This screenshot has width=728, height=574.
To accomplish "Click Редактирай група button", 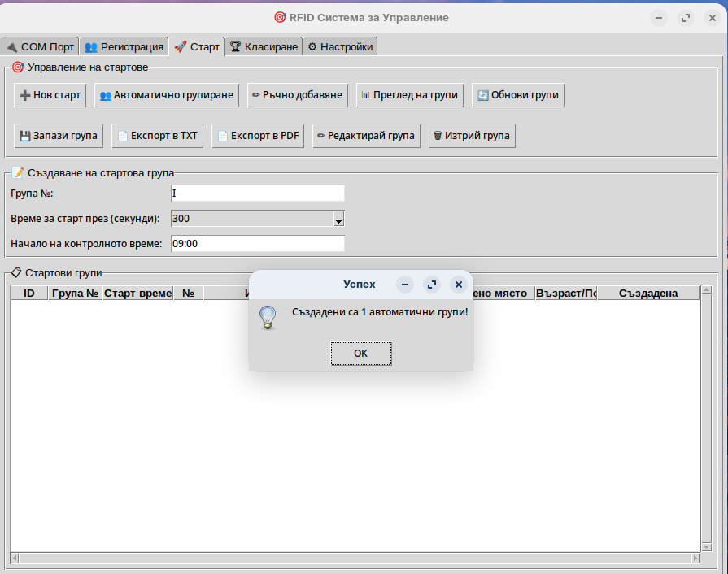I will tap(366, 136).
